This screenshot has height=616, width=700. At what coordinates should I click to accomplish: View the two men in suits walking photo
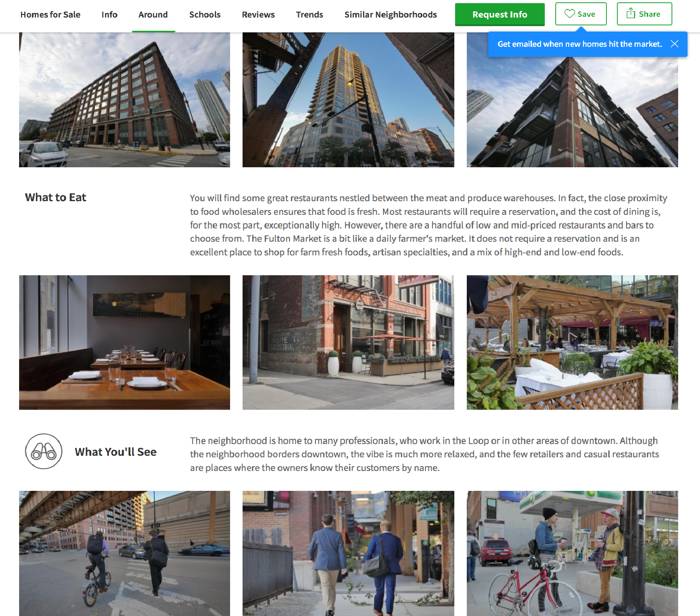tap(348, 553)
